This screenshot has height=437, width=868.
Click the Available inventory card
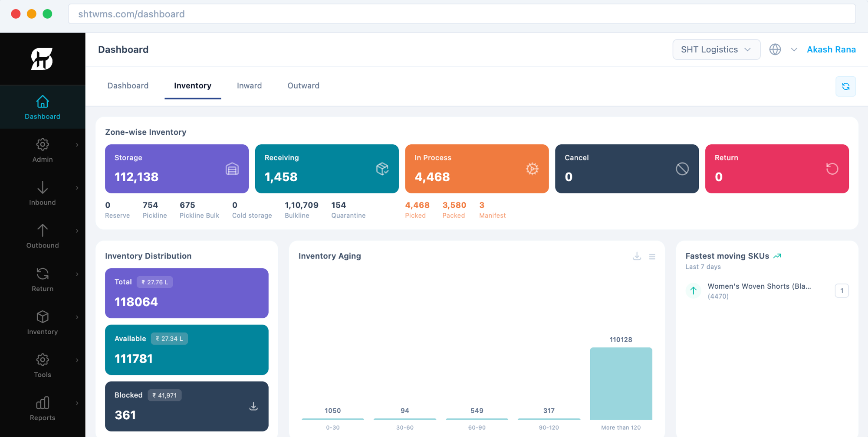point(187,350)
